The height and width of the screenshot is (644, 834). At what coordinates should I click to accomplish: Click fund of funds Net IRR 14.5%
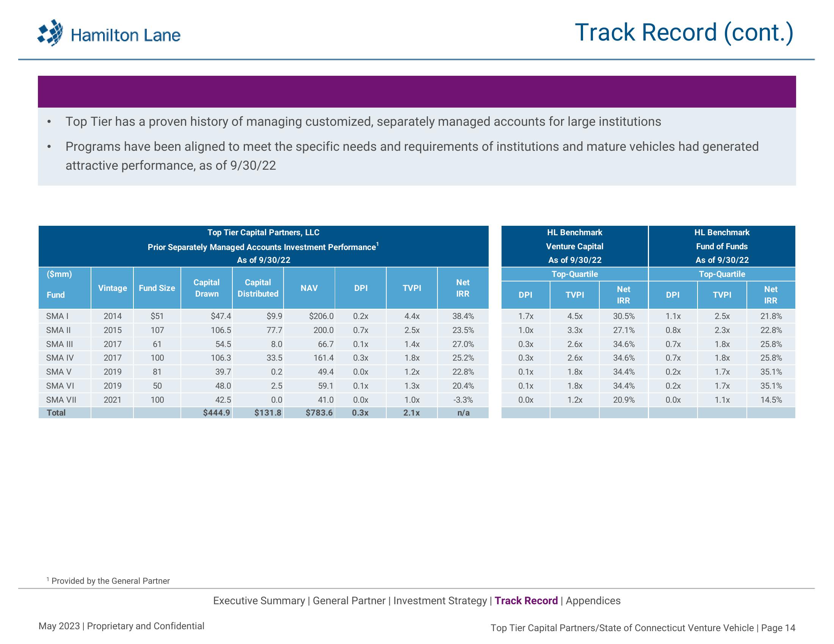click(x=771, y=400)
